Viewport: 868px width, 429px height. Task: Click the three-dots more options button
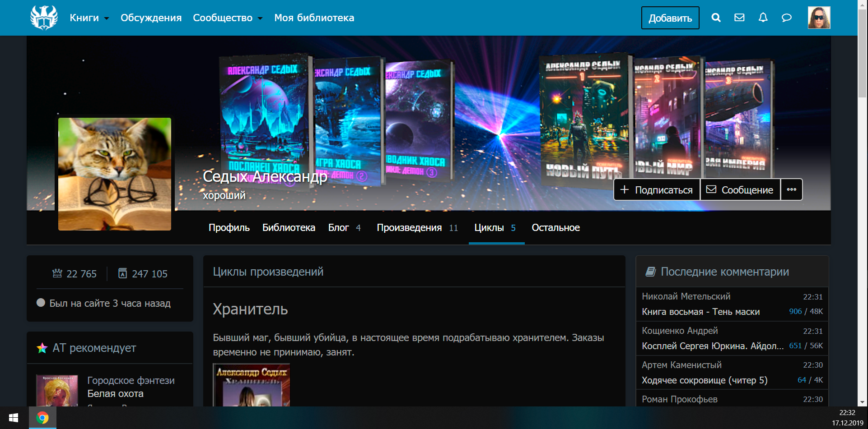pos(791,189)
